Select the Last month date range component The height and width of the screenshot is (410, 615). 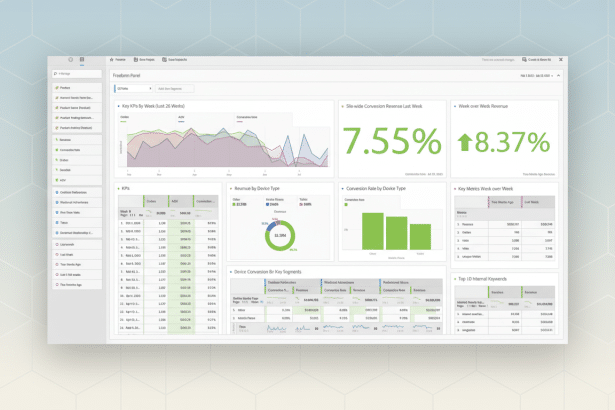click(77, 245)
